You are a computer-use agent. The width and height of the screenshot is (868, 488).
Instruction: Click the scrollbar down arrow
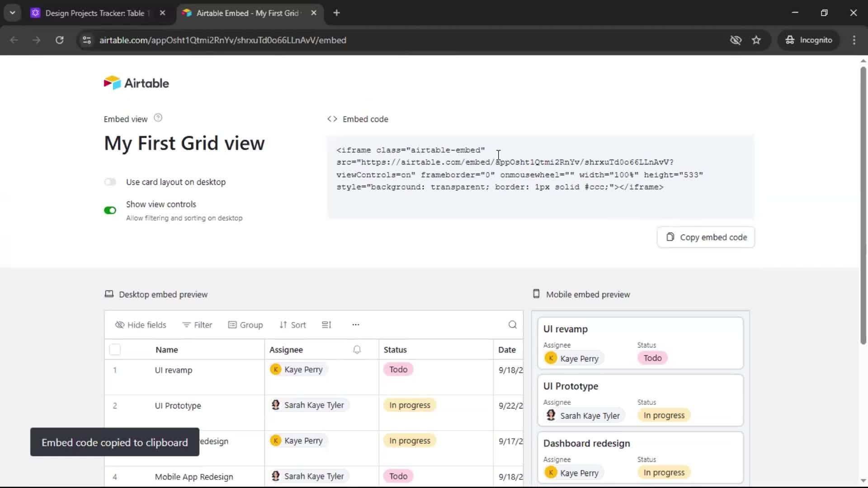(x=863, y=481)
